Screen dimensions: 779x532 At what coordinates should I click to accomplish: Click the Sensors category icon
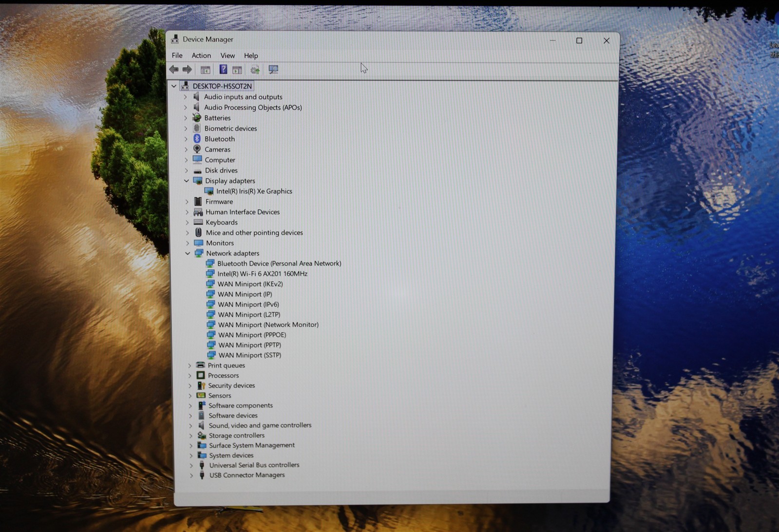click(x=201, y=395)
